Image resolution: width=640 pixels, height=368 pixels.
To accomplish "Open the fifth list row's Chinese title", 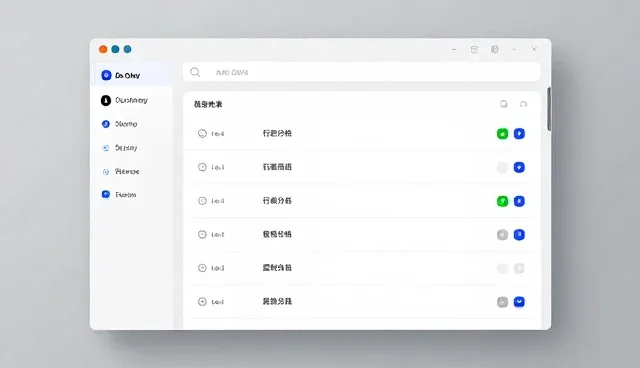I will click(277, 268).
